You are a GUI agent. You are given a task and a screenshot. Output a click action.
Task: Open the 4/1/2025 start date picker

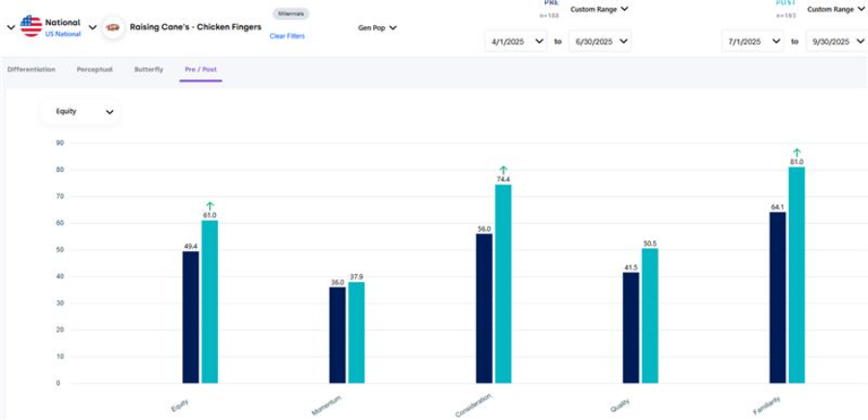coord(516,41)
